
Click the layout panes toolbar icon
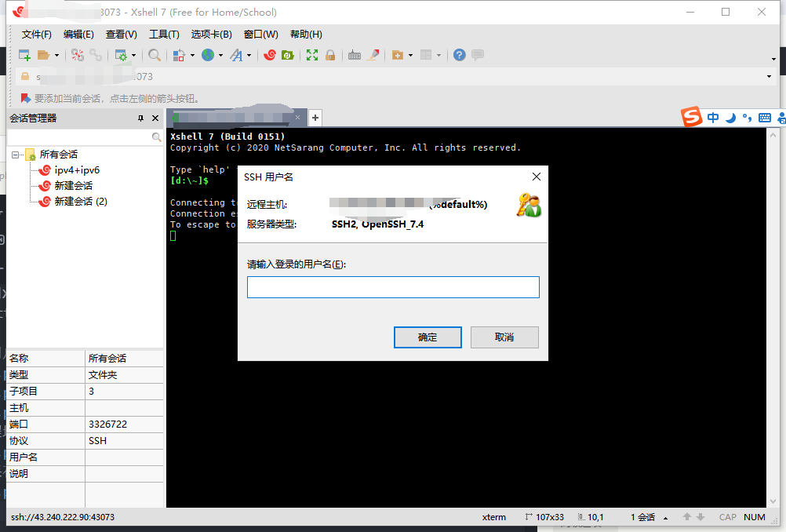coord(426,55)
